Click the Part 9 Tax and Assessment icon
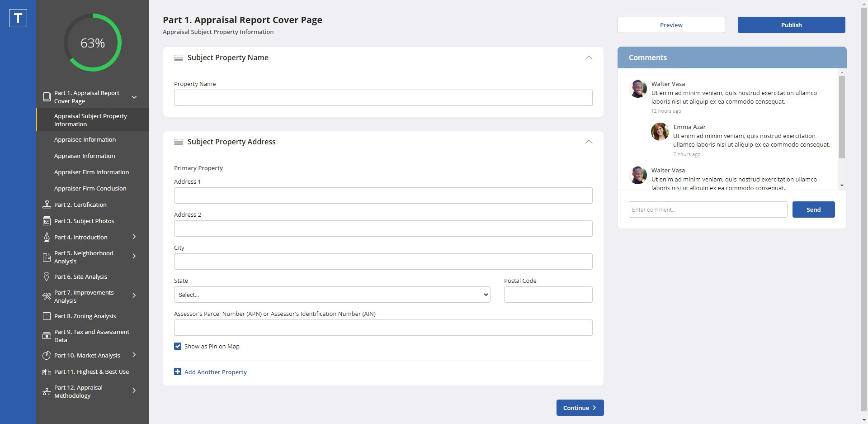This screenshot has width=868, height=424. 47,336
